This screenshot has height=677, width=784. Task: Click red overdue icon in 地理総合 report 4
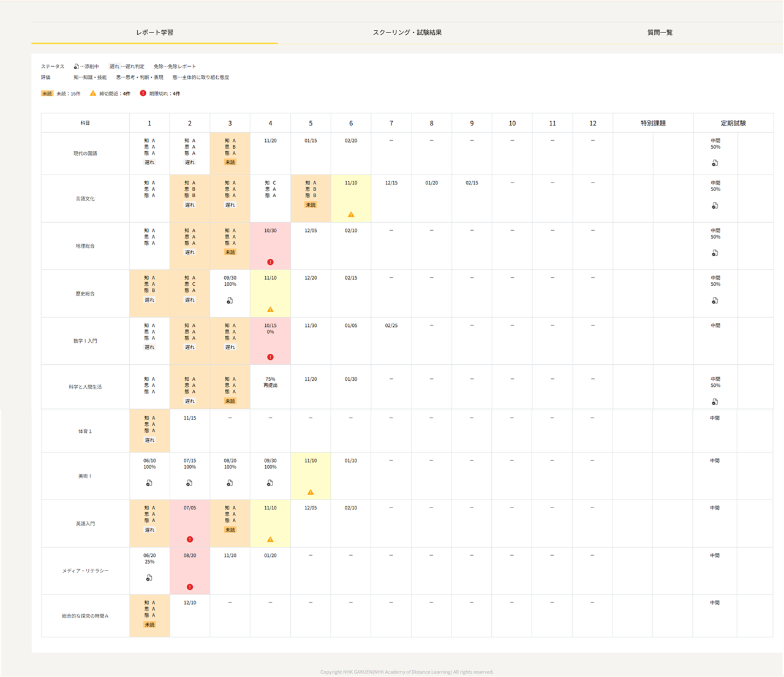[x=270, y=262]
